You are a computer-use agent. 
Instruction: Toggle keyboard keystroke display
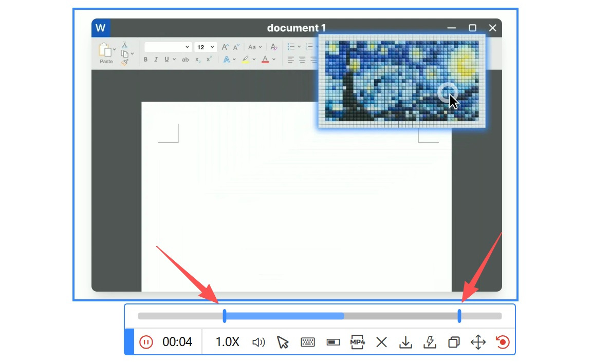click(308, 342)
